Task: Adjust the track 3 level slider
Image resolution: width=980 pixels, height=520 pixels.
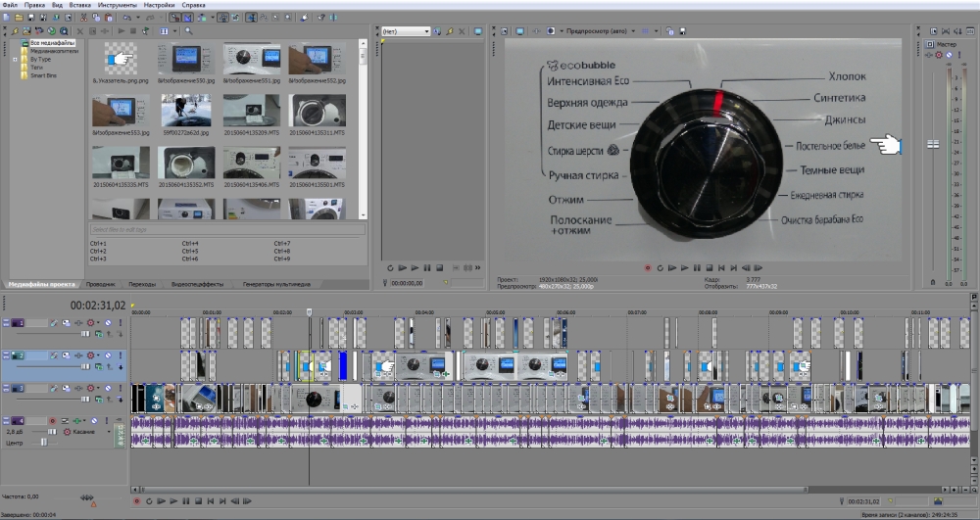Action: (85, 399)
